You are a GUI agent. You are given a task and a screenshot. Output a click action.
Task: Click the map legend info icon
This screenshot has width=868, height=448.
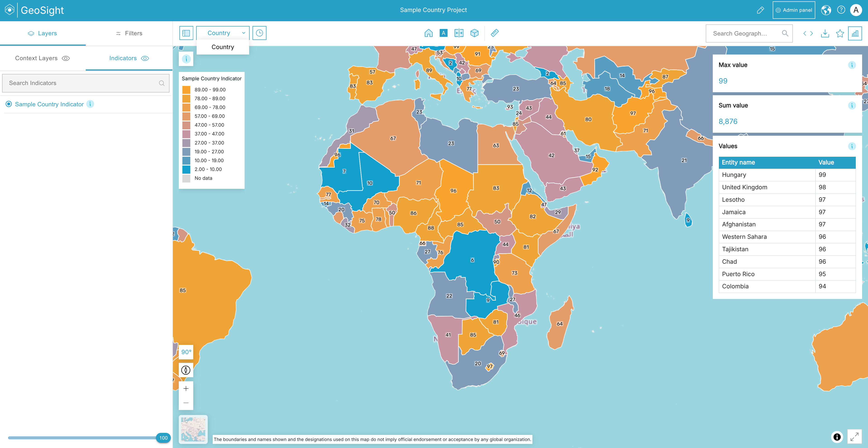(186, 59)
